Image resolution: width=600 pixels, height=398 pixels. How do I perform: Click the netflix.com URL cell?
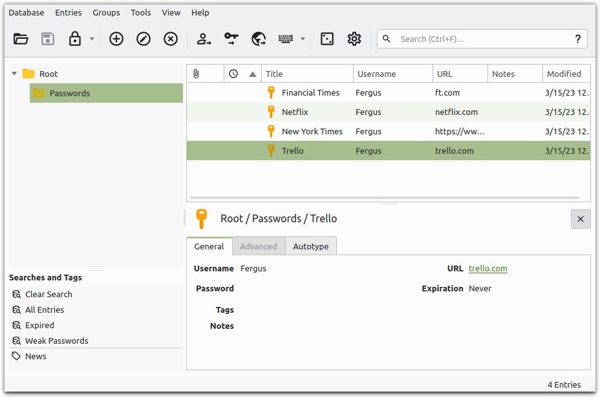(456, 112)
